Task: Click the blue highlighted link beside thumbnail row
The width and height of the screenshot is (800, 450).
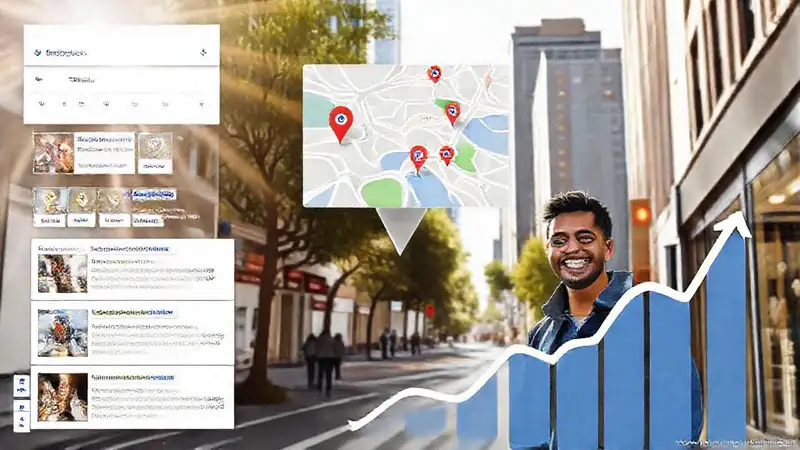Action: [x=154, y=194]
